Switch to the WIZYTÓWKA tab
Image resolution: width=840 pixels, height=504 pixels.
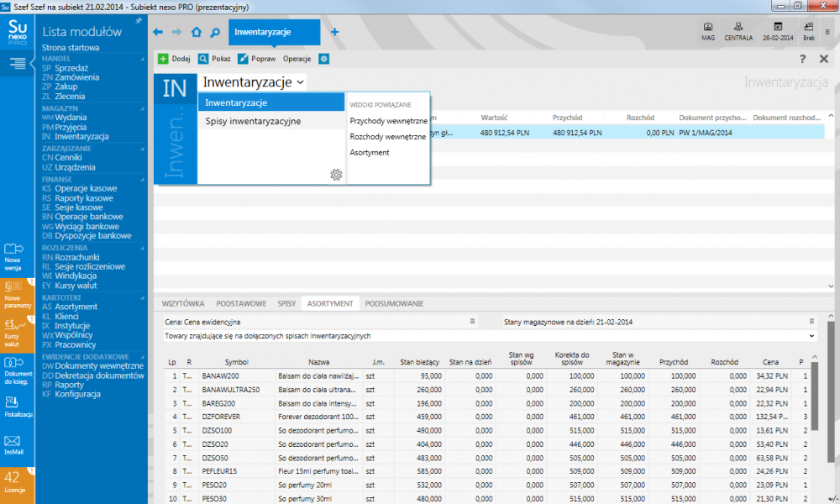pos(183,303)
